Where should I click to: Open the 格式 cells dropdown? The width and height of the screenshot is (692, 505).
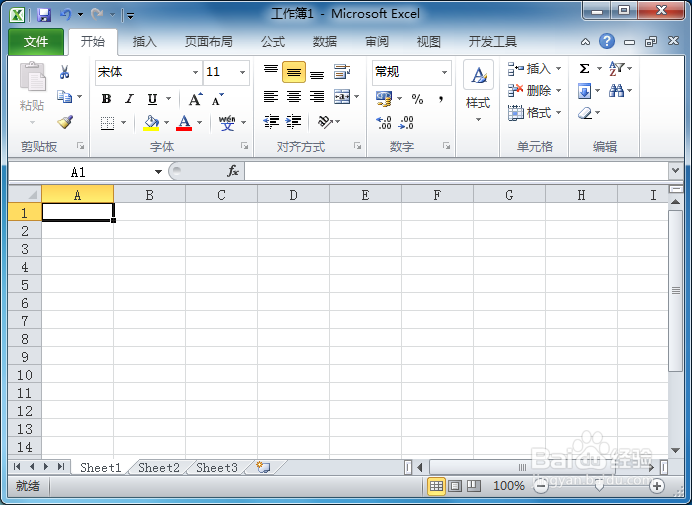pyautogui.click(x=558, y=113)
